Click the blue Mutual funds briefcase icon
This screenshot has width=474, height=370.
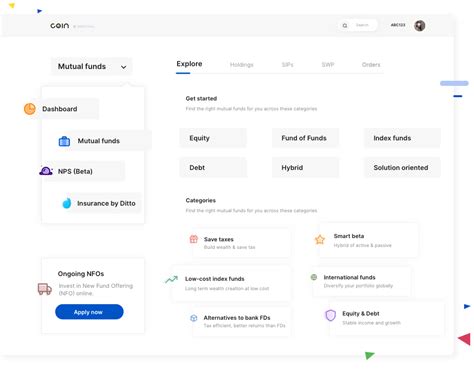click(64, 141)
